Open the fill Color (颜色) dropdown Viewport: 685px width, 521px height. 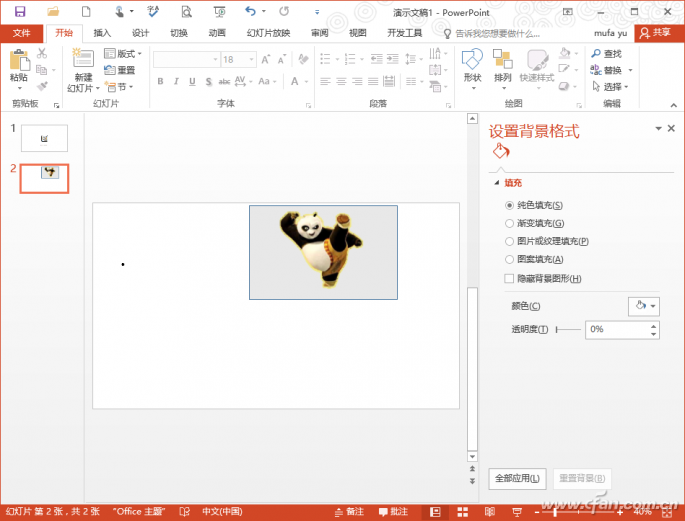coord(644,306)
